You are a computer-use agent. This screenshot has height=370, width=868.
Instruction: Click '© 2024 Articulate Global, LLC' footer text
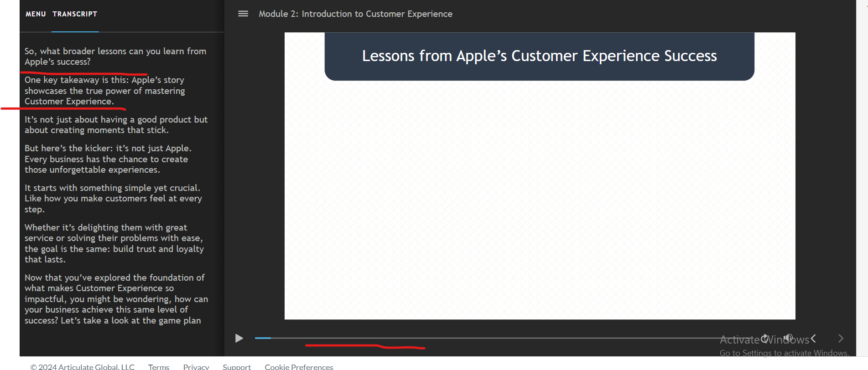(x=83, y=366)
